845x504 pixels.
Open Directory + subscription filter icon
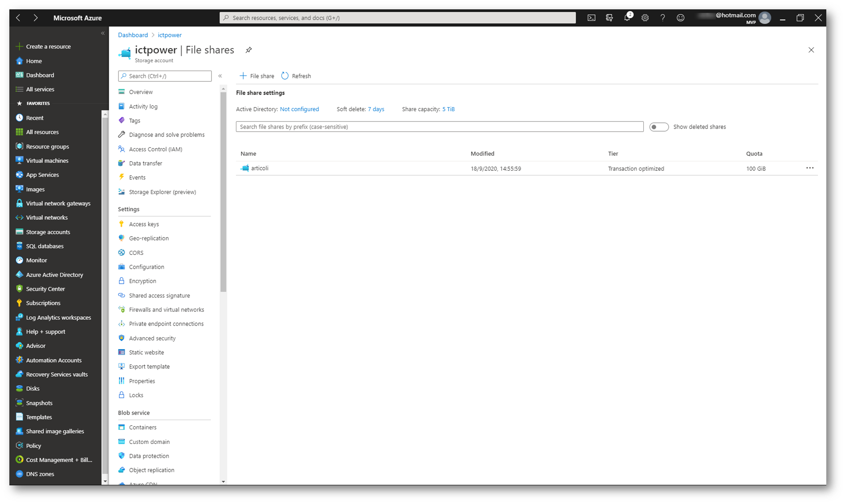click(609, 18)
